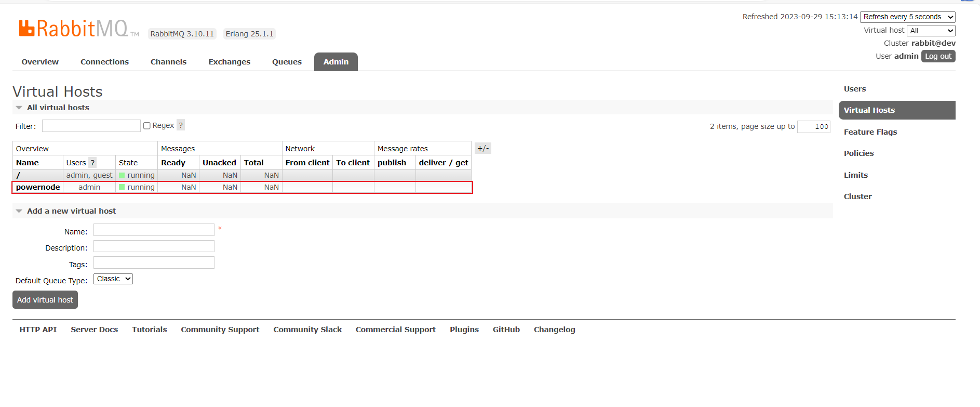Open Cluster in the sidebar
The height and width of the screenshot is (407, 980).
(x=858, y=196)
